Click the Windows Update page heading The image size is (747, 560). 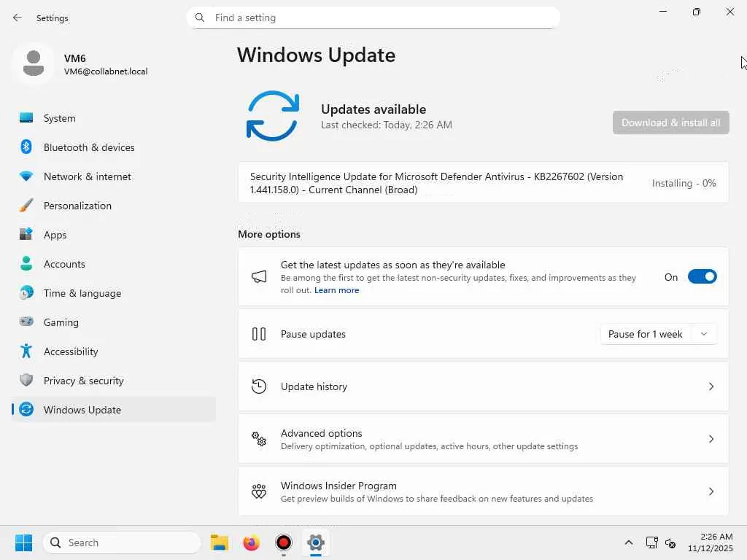point(317,55)
